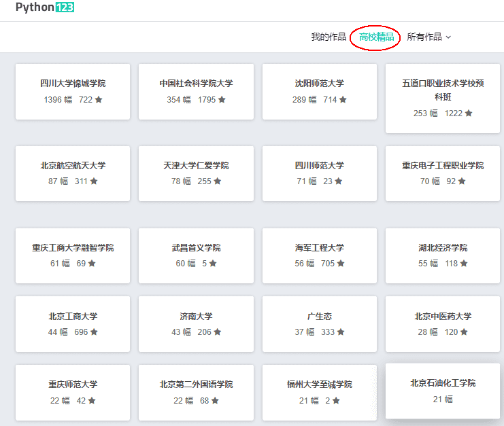504x426 pixels.
Task: Select the 重庆师范大学 title
Action: [73, 385]
